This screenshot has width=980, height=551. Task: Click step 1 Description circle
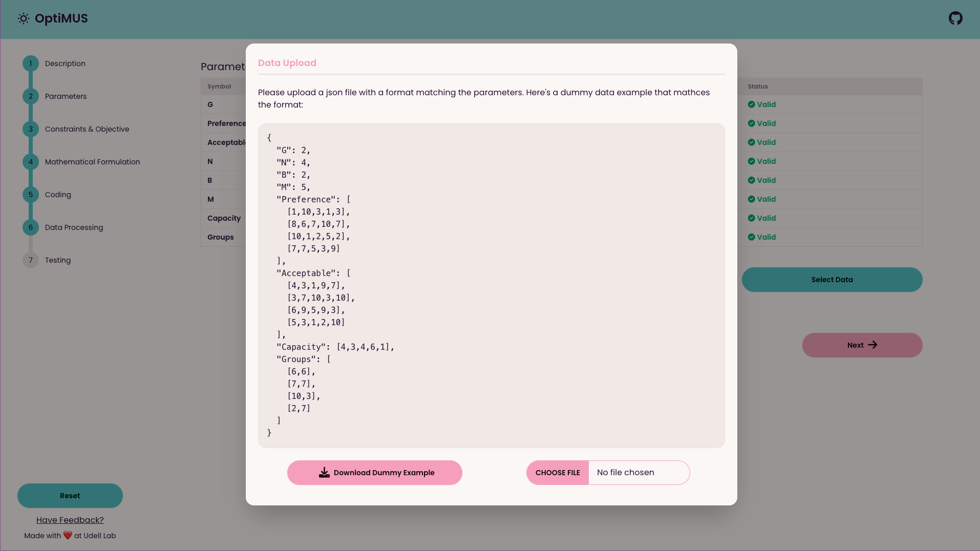[x=31, y=63]
